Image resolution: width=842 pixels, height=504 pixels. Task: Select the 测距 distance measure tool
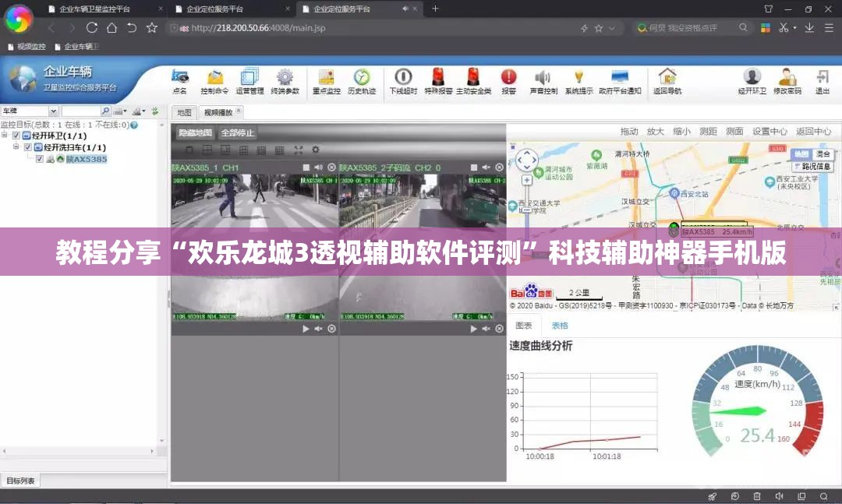click(708, 131)
